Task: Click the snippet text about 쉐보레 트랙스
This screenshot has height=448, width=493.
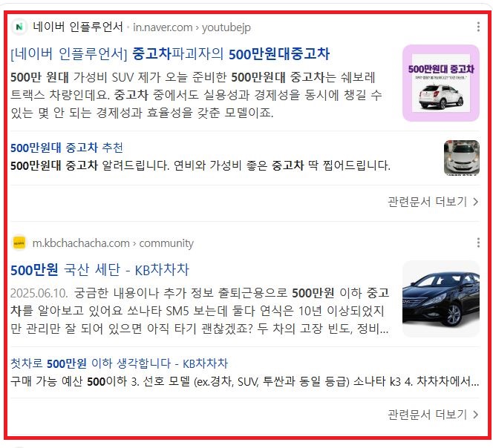Action: click(196, 95)
